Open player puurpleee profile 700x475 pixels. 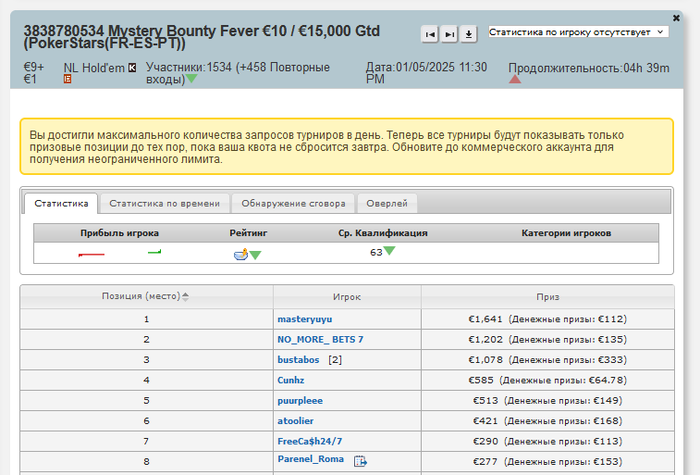300,401
